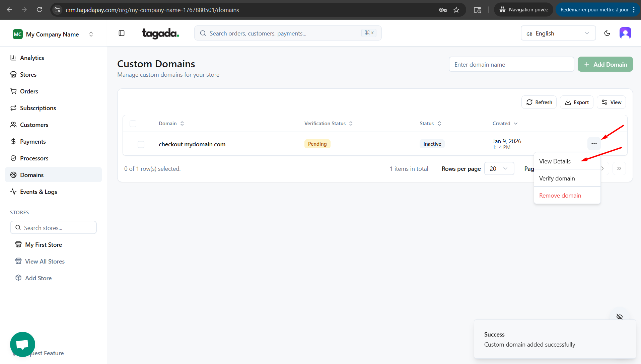Image resolution: width=641 pixels, height=364 pixels.
Task: Open the English language dropdown
Action: [x=558, y=33]
